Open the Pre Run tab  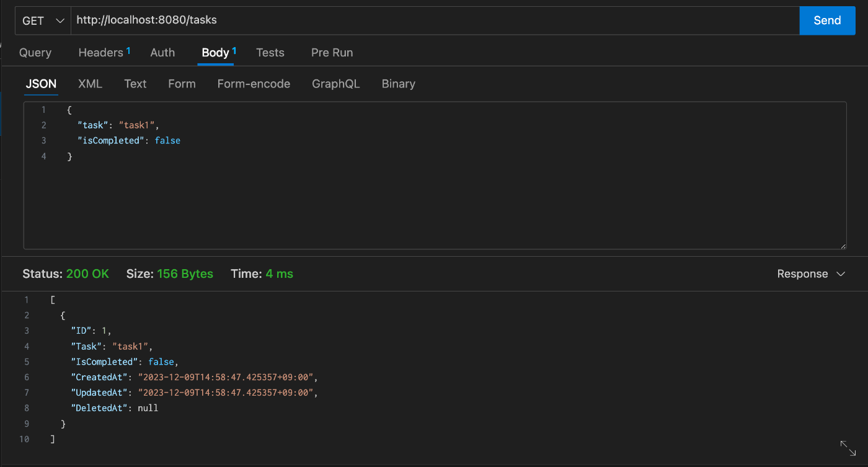pos(332,53)
